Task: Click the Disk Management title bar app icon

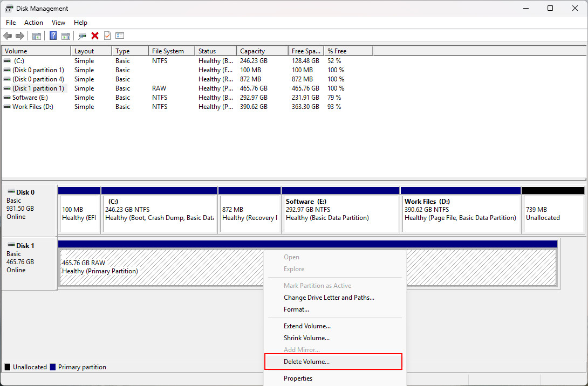Action: coord(9,8)
